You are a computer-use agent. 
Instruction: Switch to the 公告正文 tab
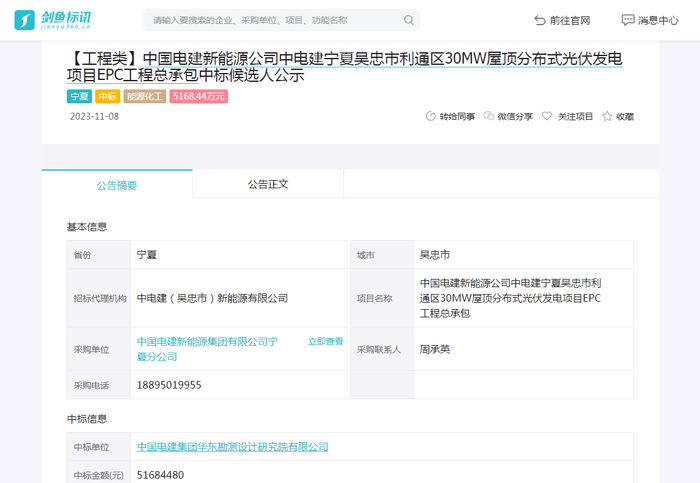(268, 184)
